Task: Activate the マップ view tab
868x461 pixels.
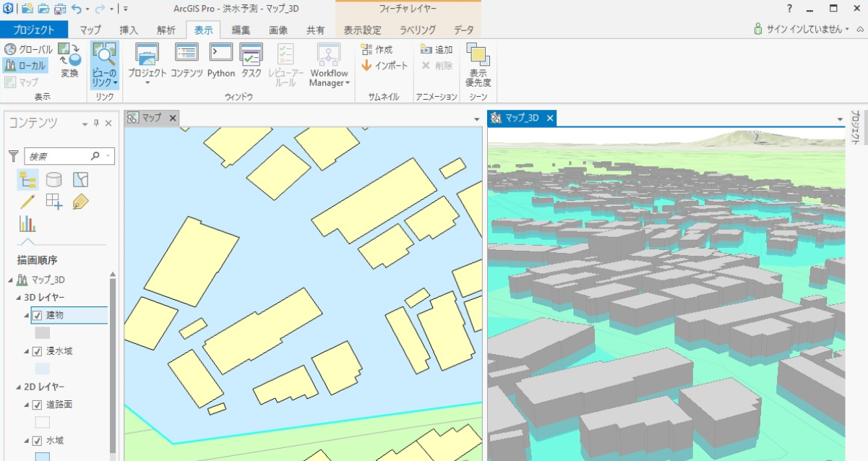Action: pos(150,118)
